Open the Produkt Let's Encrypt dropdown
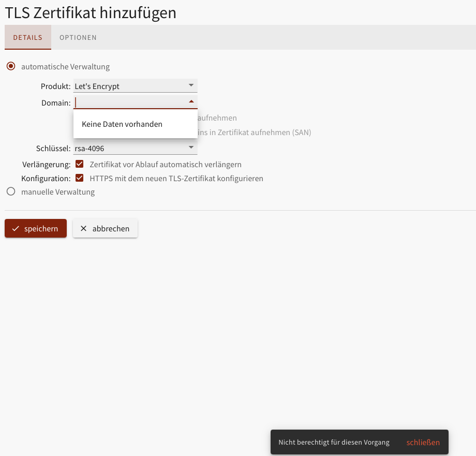Image resolution: width=476 pixels, height=456 pixels. pos(129,86)
